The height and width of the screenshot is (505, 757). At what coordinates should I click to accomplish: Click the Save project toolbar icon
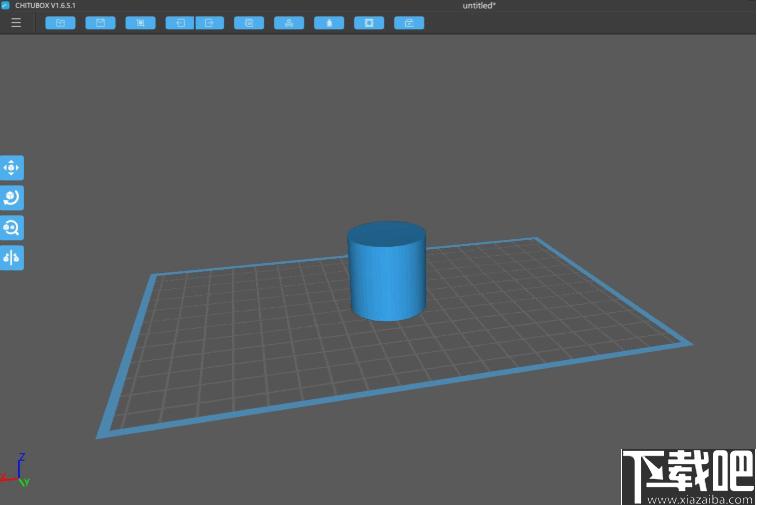(100, 23)
